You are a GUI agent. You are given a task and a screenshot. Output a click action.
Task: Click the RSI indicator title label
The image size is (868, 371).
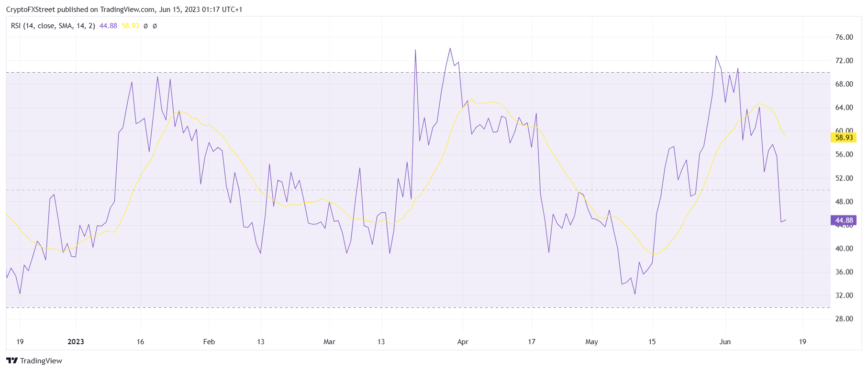pos(53,26)
